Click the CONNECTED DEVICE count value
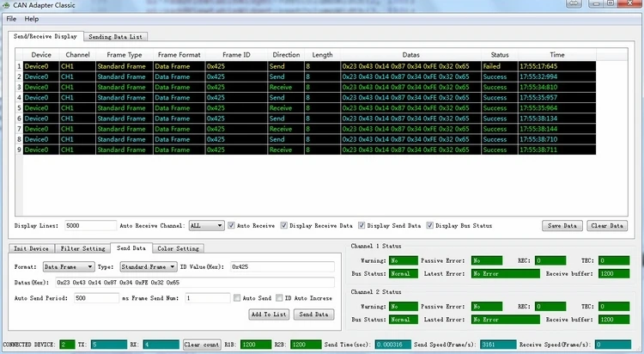Image resolution: width=644 pixels, height=354 pixels. 67,345
